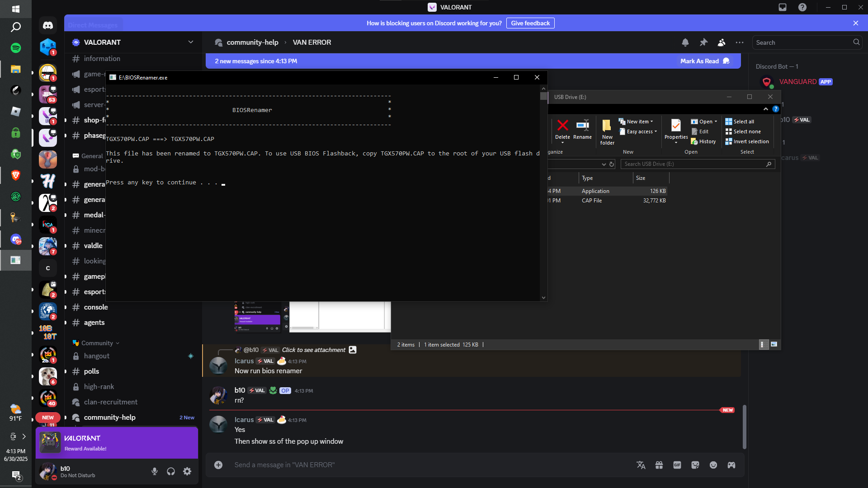Switch to large icons view toggle

click(774, 344)
